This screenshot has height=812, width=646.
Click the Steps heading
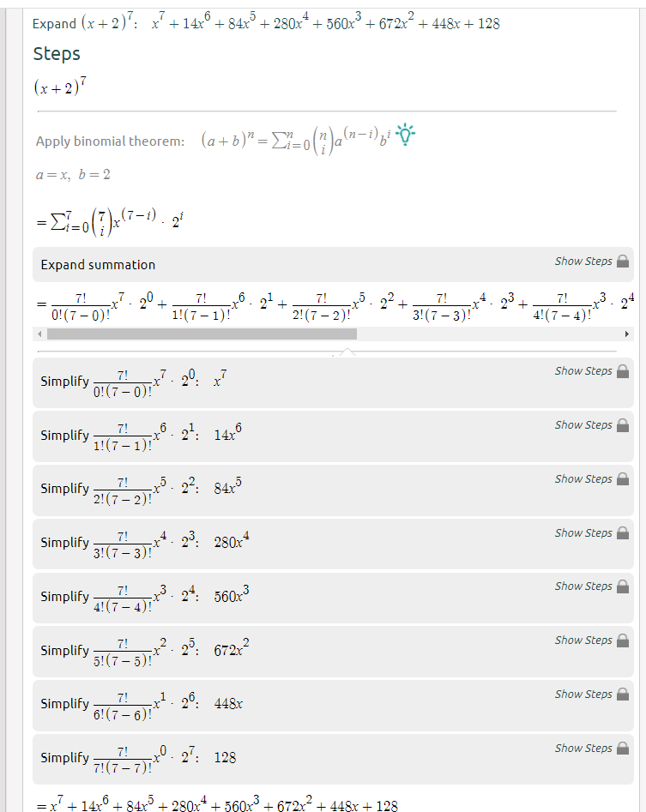pyautogui.click(x=57, y=54)
